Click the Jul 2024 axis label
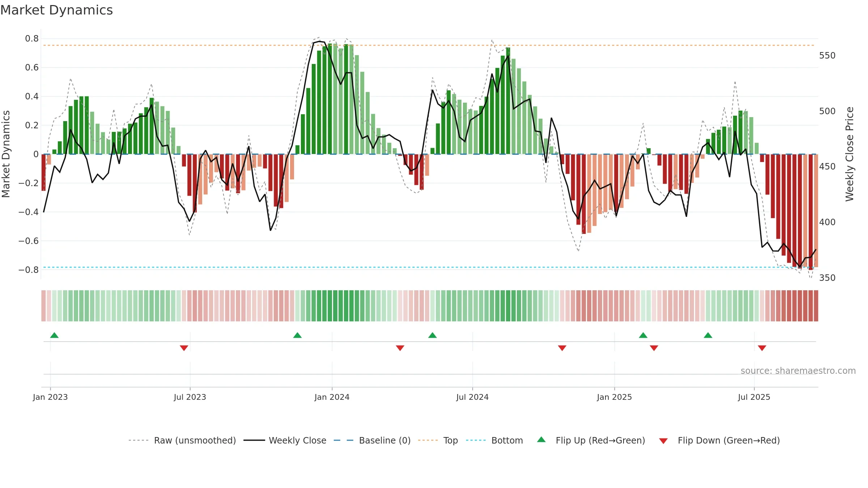 472,397
